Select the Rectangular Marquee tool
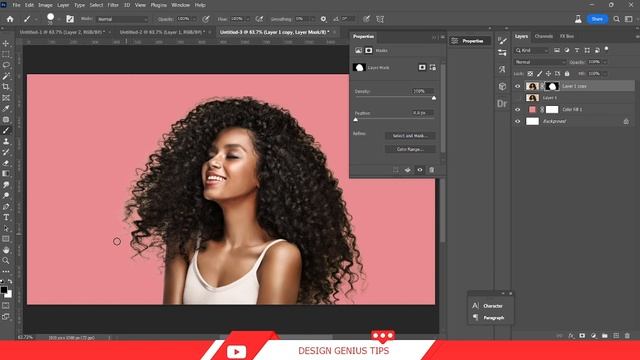The height and width of the screenshot is (360, 640). click(6, 54)
